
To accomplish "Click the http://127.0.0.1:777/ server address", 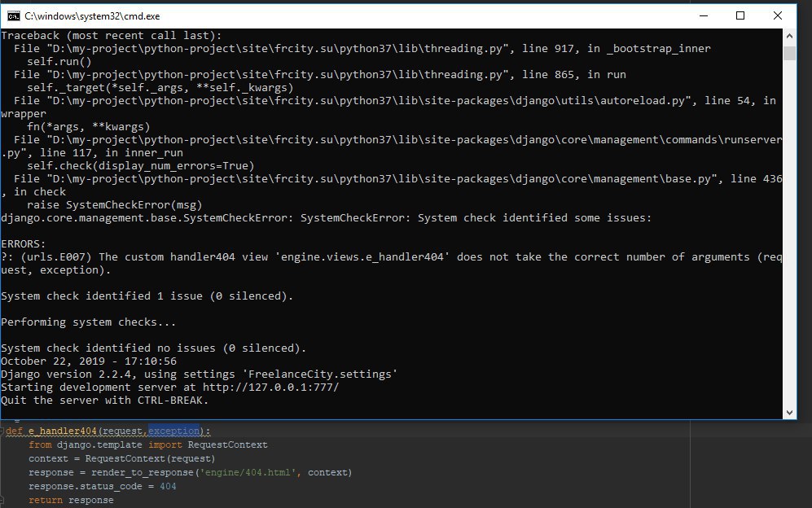I will coord(271,388).
